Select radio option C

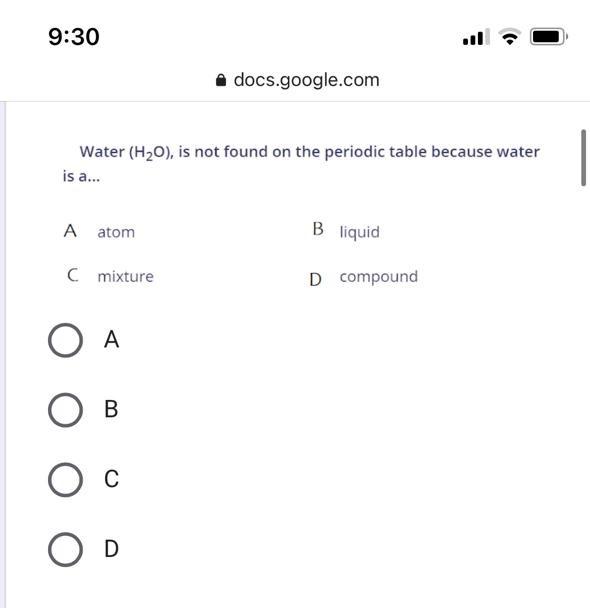tap(65, 480)
